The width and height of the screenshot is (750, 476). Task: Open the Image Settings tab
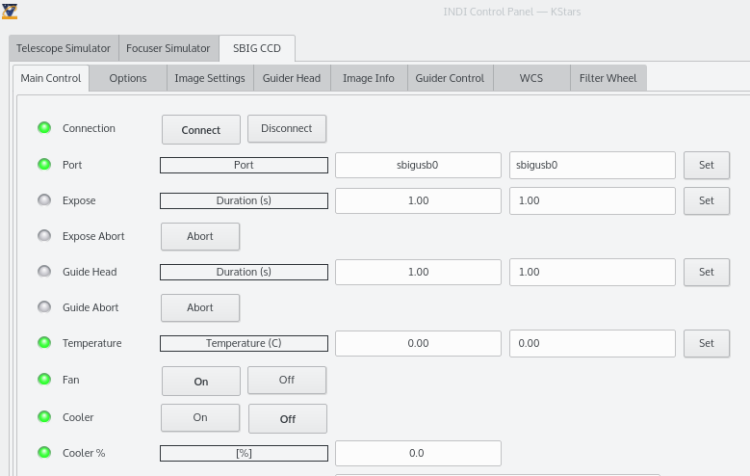(x=210, y=78)
